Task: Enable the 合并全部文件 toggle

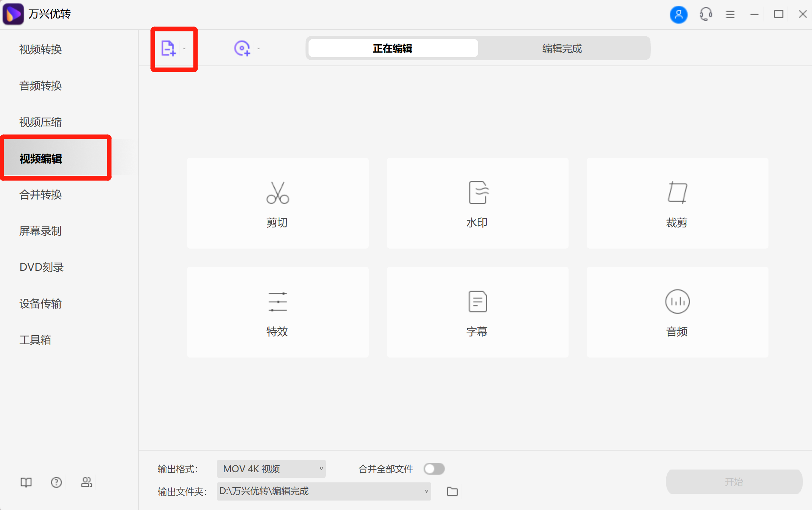Action: 434,469
